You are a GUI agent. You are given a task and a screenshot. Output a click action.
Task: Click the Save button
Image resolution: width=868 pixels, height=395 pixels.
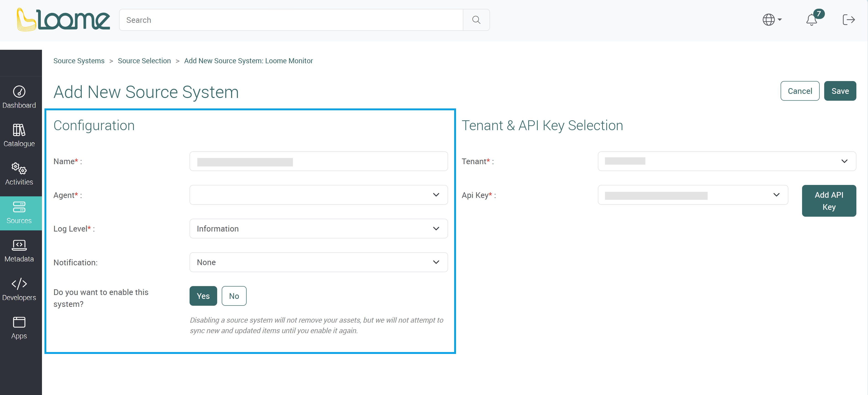(x=840, y=91)
